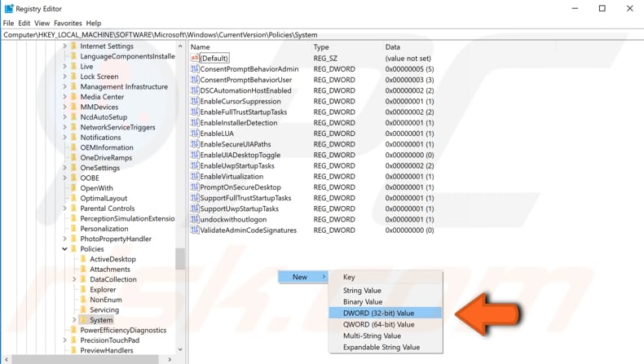Click the value icon for undockwithoutlogon
The image size is (644, 364).
click(x=195, y=219)
